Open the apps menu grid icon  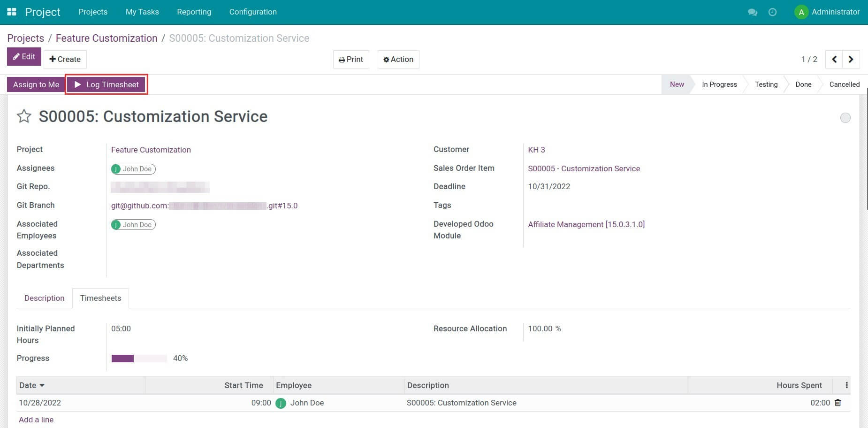point(11,12)
